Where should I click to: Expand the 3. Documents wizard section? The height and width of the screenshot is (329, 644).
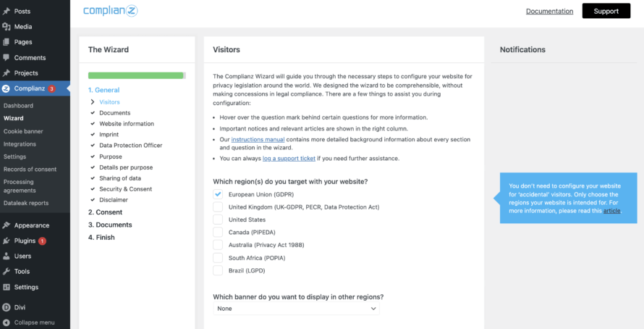point(110,225)
